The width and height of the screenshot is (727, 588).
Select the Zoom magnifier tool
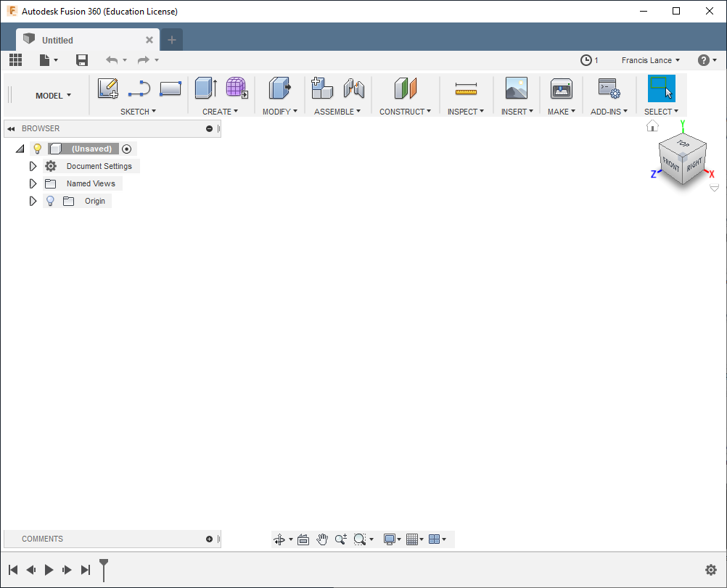pos(341,539)
